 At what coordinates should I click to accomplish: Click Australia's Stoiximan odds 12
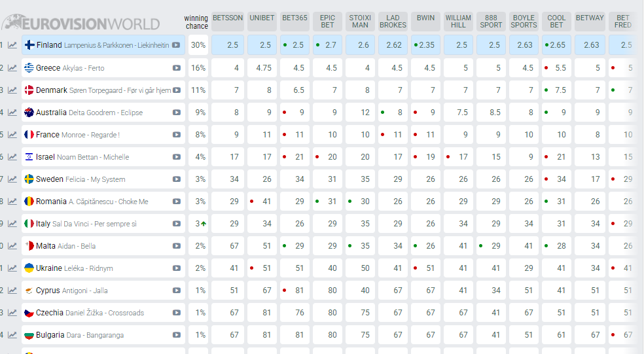point(360,112)
